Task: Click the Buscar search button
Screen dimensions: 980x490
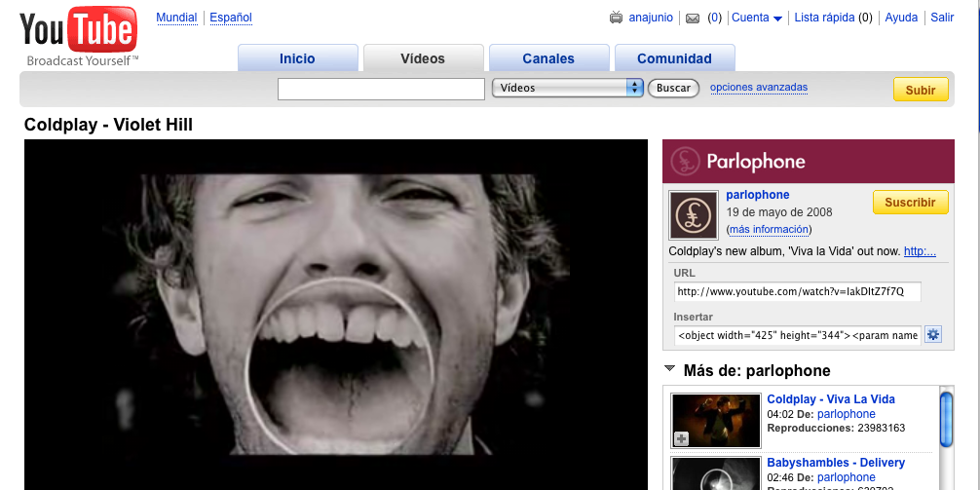Action: point(673,88)
